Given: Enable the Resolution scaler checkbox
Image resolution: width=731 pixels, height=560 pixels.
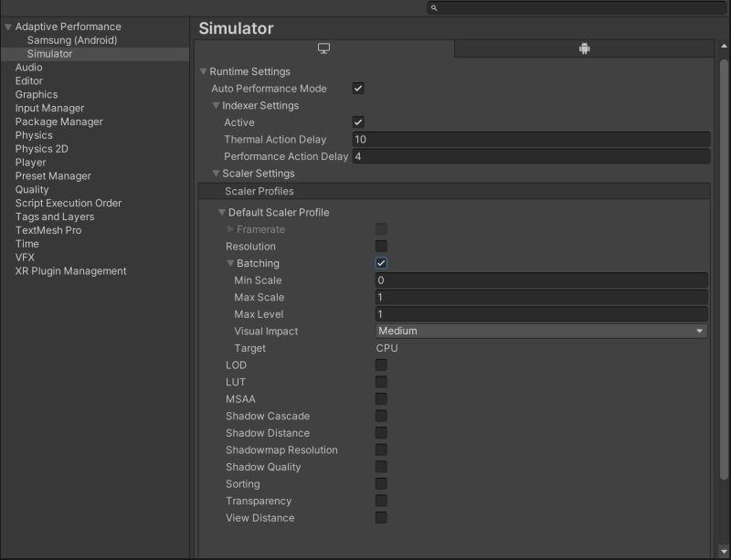Looking at the screenshot, I should (x=381, y=246).
